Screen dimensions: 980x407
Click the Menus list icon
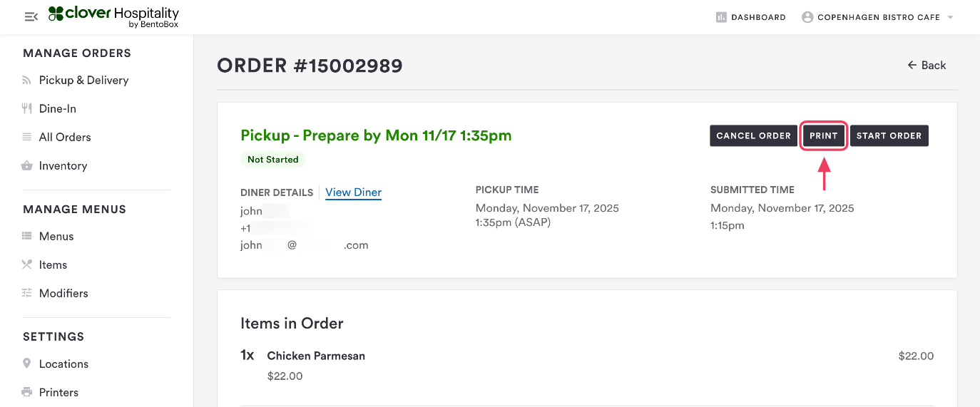tap(27, 236)
